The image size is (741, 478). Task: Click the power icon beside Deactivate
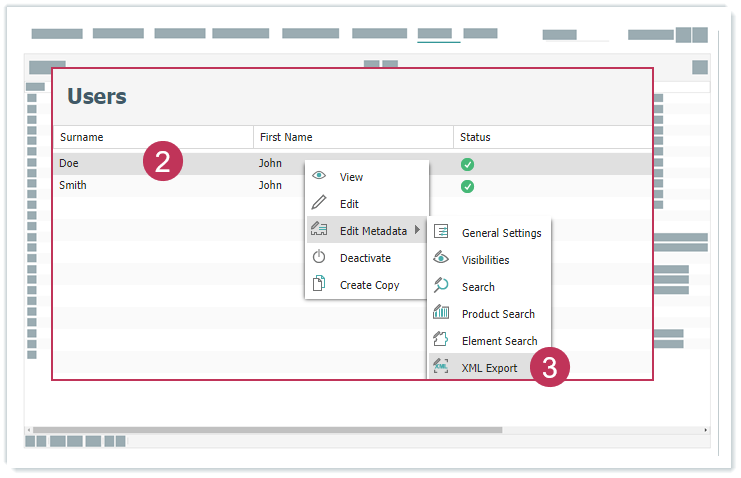point(319,257)
